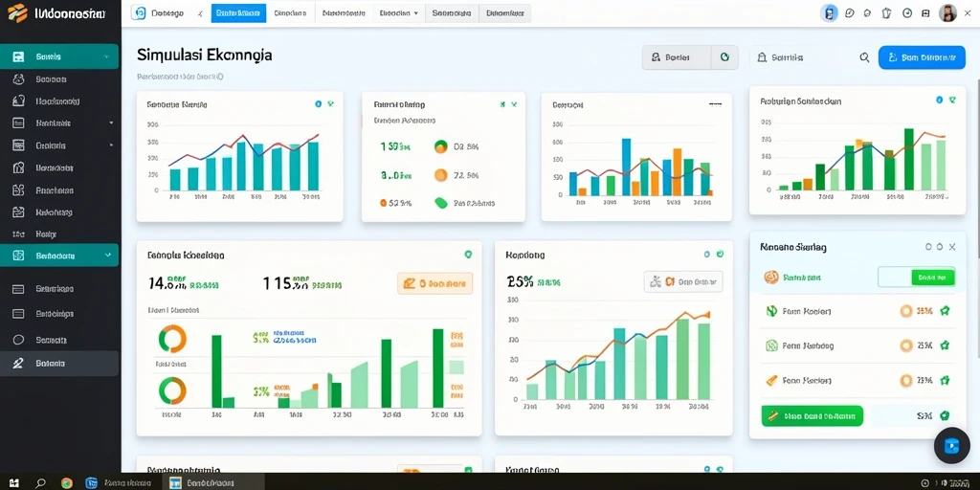Click the clock icon in the top right bar

click(x=907, y=13)
